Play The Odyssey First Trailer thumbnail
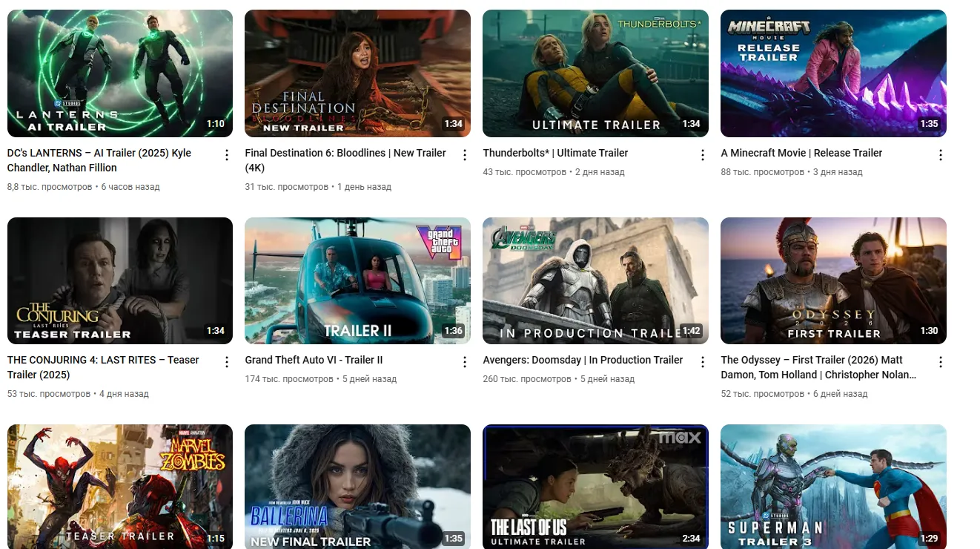Image resolution: width=980 pixels, height=549 pixels. [x=834, y=280]
